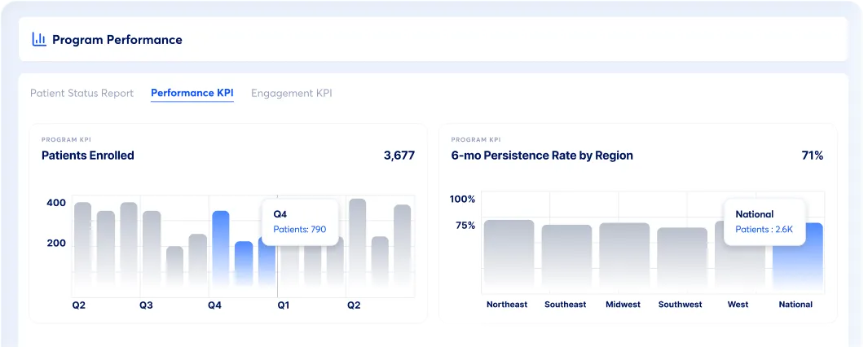The width and height of the screenshot is (868, 347).
Task: Open the Patient Status Report tab
Action: [82, 93]
